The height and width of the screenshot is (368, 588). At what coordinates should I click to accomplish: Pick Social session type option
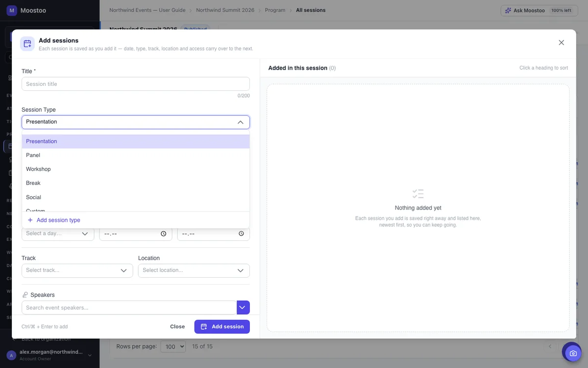(x=136, y=197)
